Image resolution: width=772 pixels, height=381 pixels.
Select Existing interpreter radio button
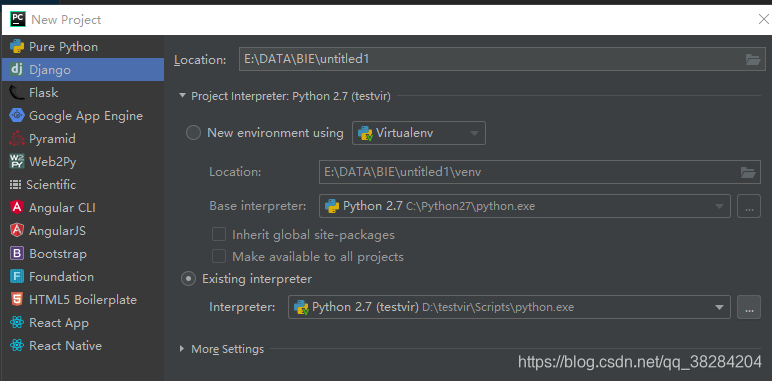click(188, 279)
